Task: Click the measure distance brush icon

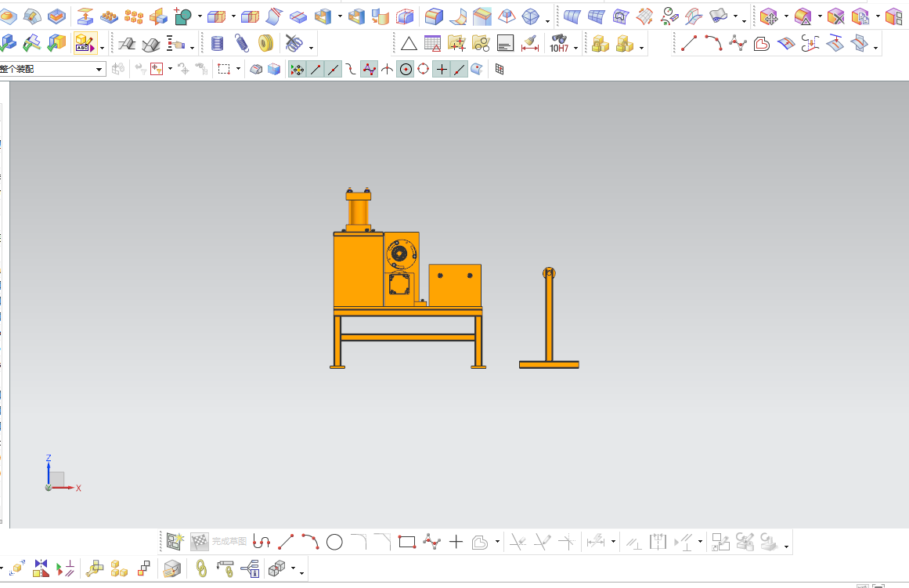Action: [x=530, y=44]
